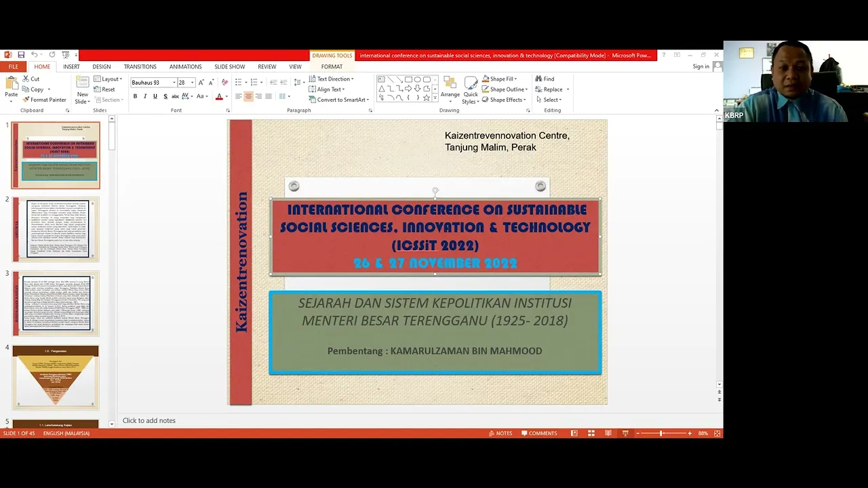Decrease the list indent level
Viewport: 868px width, 488px height.
pyautogui.click(x=273, y=83)
